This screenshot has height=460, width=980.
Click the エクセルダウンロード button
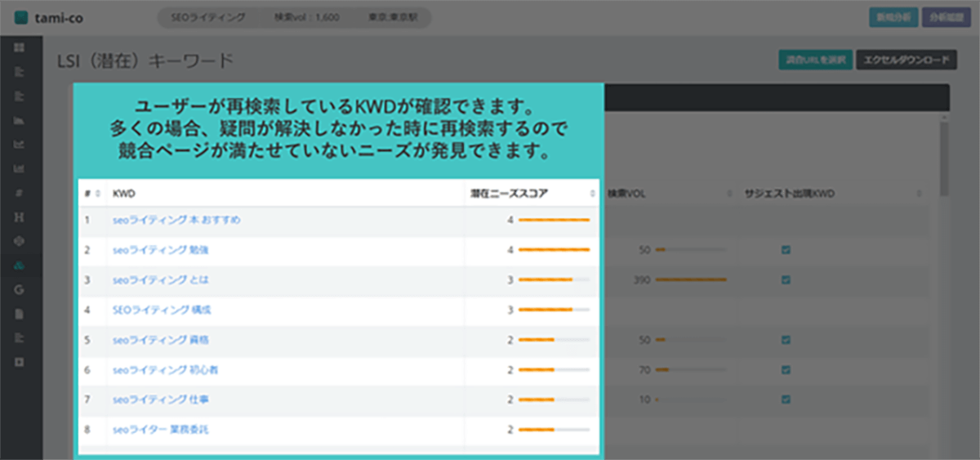(904, 60)
